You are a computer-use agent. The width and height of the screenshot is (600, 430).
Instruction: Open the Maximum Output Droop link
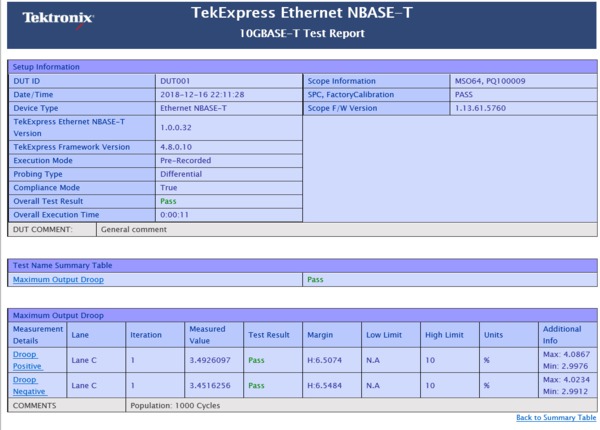[58, 280]
